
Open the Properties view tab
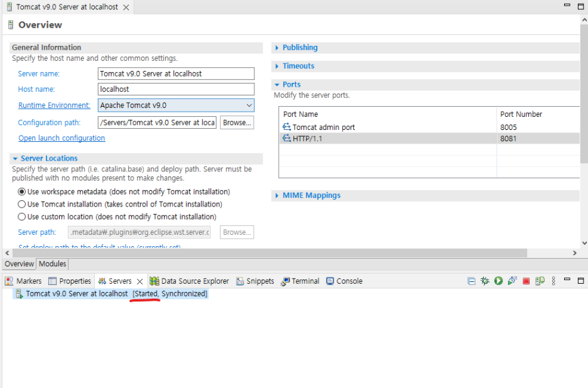(x=70, y=281)
